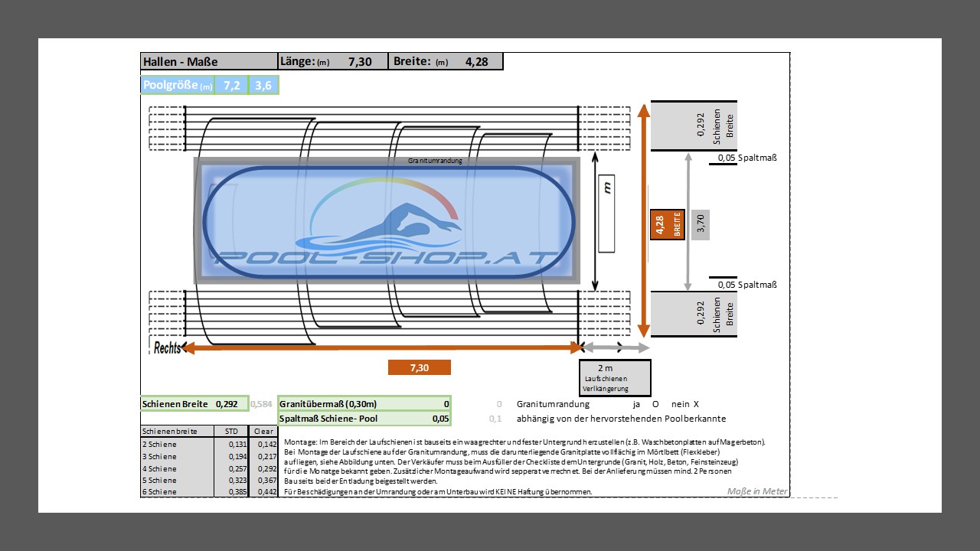The image size is (980, 551).
Task: Click the orange 4,28 BREITE box
Action: click(667, 224)
